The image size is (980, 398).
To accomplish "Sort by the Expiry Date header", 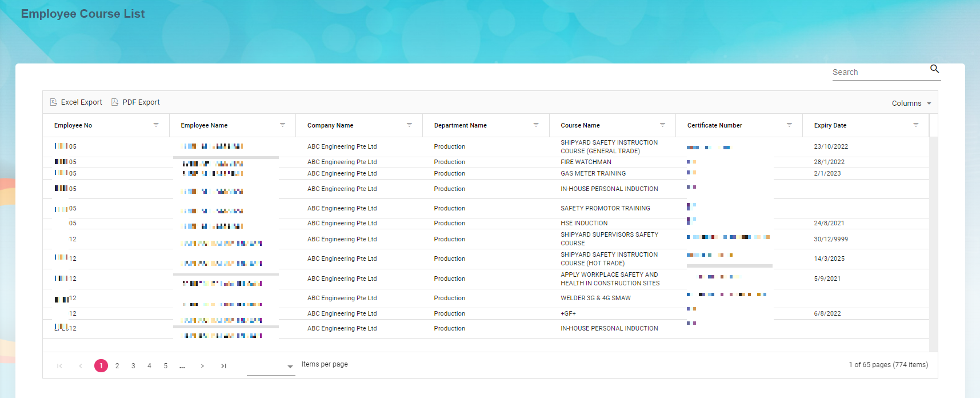I will (x=830, y=125).
